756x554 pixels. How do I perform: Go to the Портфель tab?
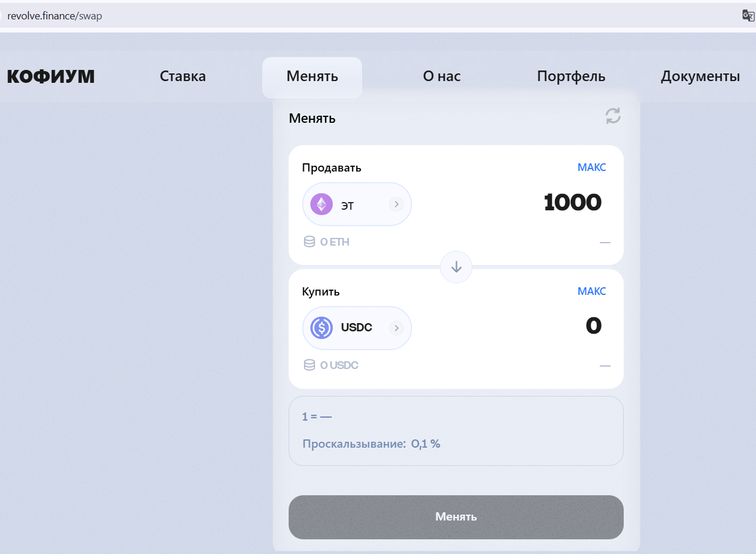pos(571,76)
